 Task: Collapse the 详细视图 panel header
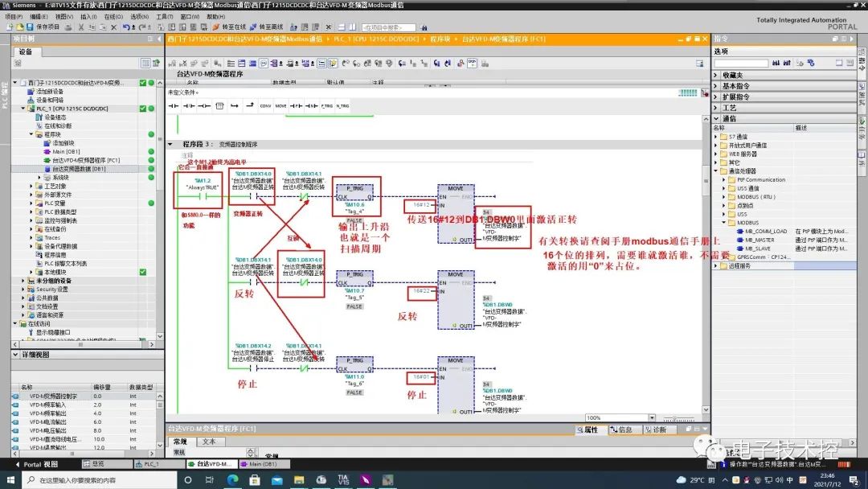pos(15,355)
